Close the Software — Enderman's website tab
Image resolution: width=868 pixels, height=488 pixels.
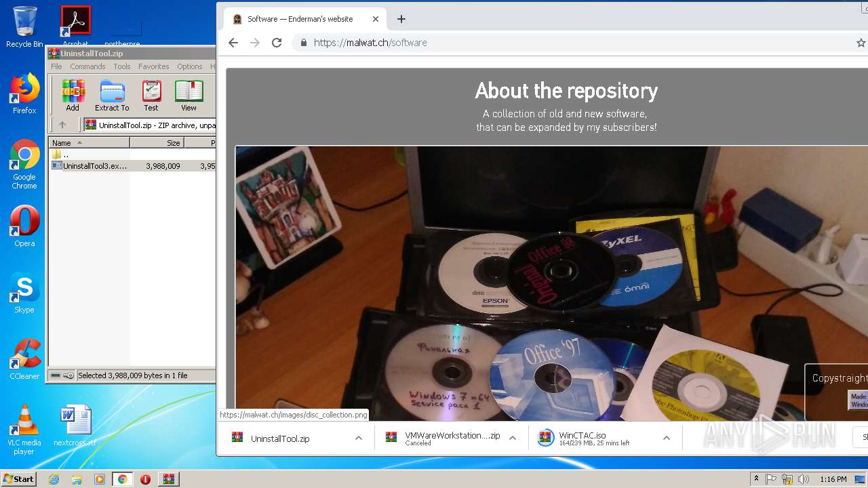pos(376,19)
